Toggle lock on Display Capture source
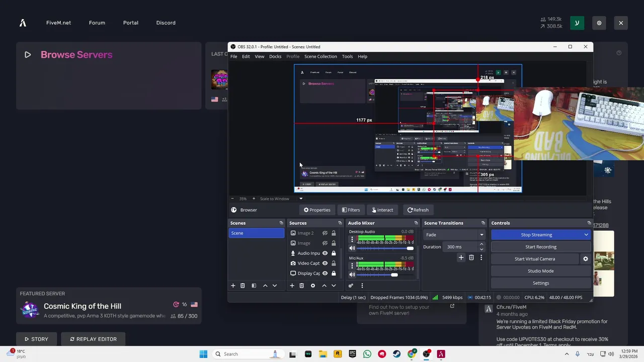The image size is (644, 362). (334, 273)
